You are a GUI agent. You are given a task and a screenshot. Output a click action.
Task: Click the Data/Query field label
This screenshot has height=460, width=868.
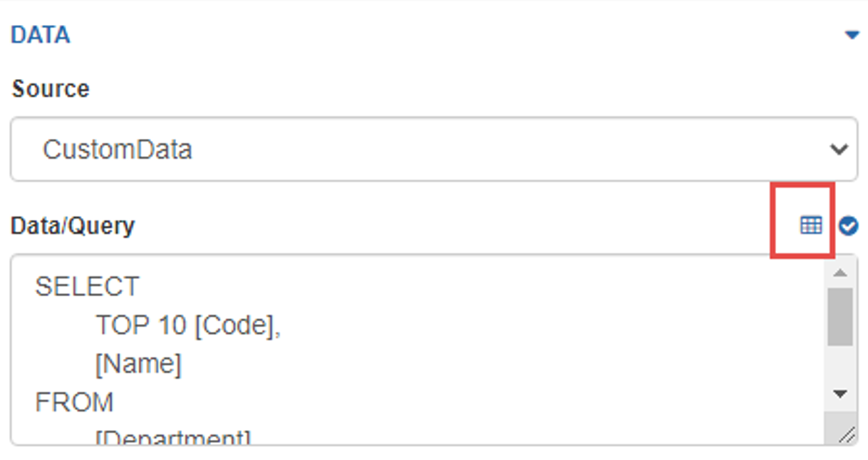[73, 226]
